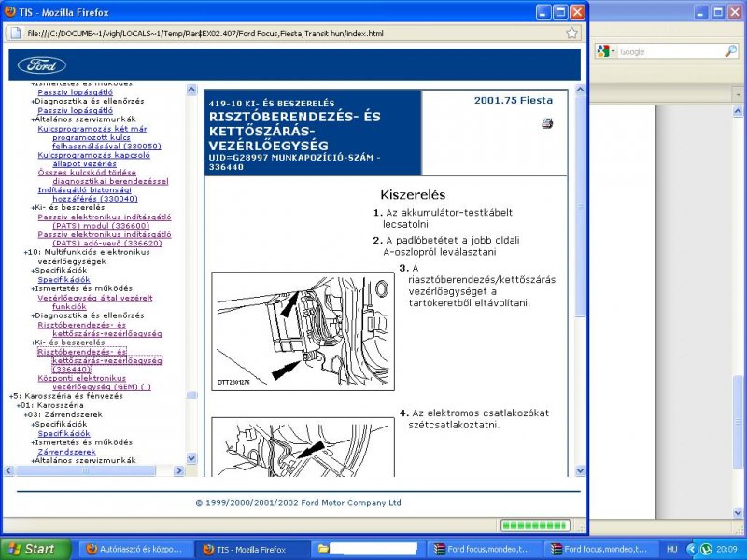747x560 pixels.
Task: Click the address bar URL
Action: tap(205, 34)
